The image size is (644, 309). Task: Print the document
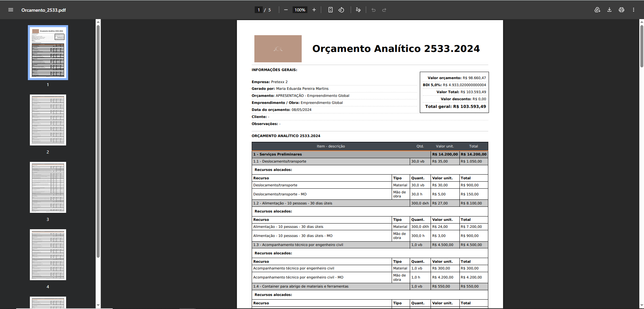click(x=622, y=10)
